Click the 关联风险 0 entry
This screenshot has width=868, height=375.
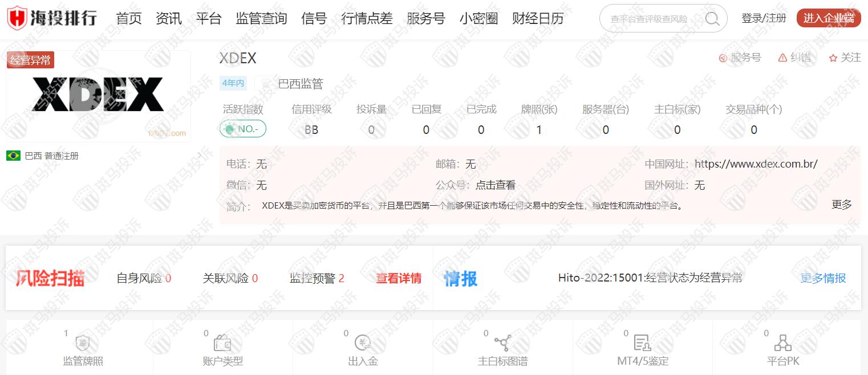tap(230, 278)
